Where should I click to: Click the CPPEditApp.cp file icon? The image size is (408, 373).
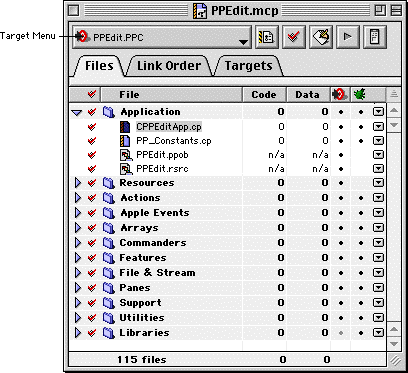[125, 127]
